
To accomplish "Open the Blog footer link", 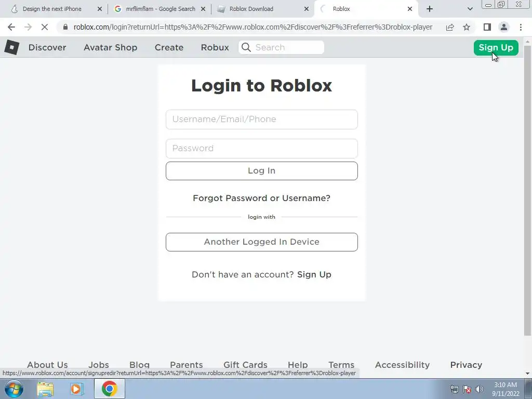I will (139, 365).
